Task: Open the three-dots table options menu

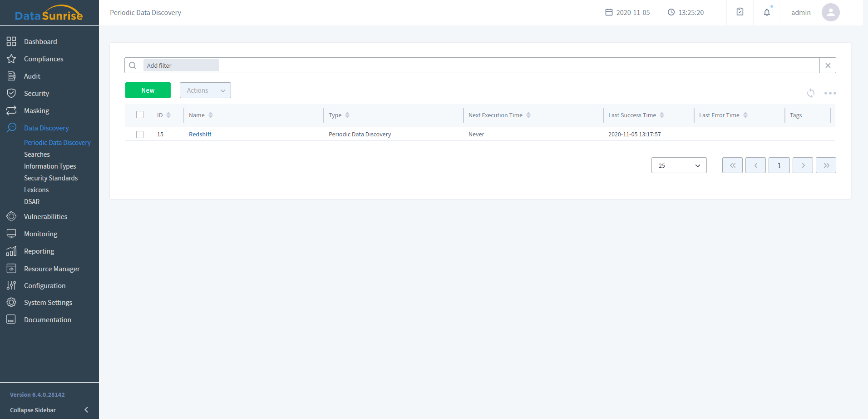Action: coord(830,93)
